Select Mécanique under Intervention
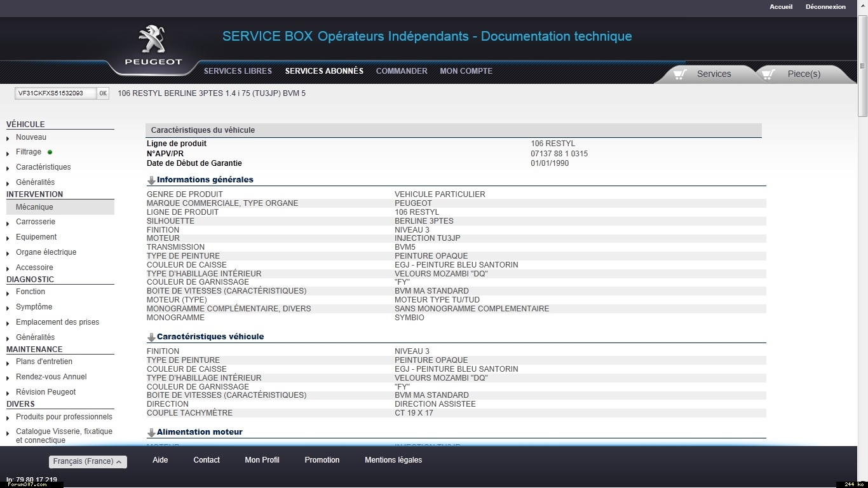Viewport: 868px width, 488px height. pyautogui.click(x=60, y=207)
